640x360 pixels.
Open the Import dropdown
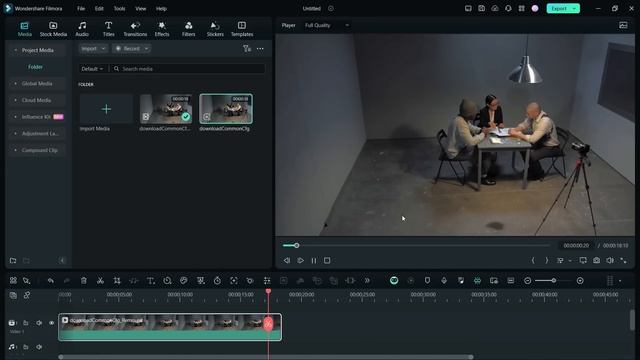tap(93, 49)
